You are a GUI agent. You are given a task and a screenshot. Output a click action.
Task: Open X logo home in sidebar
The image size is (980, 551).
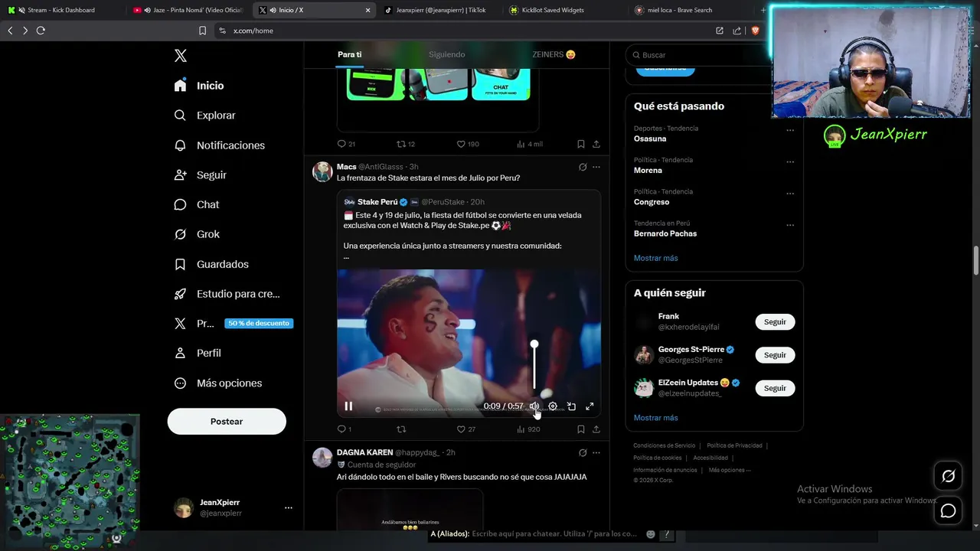click(181, 56)
